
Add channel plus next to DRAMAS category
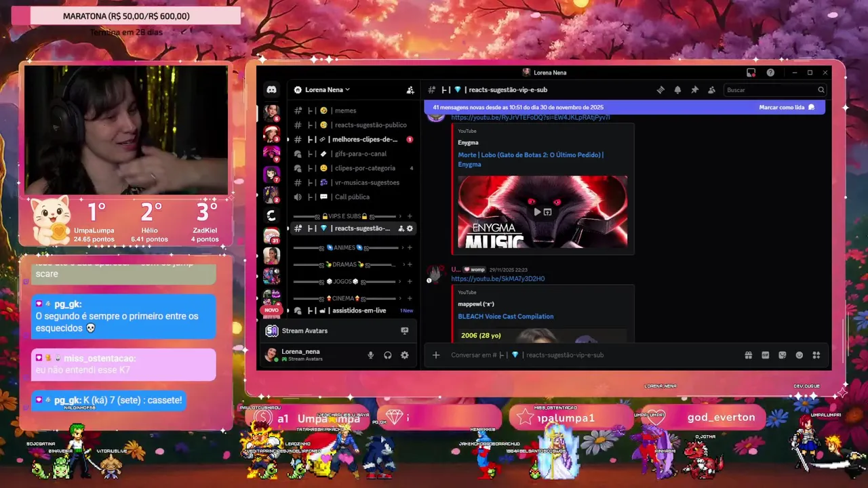[x=410, y=264]
